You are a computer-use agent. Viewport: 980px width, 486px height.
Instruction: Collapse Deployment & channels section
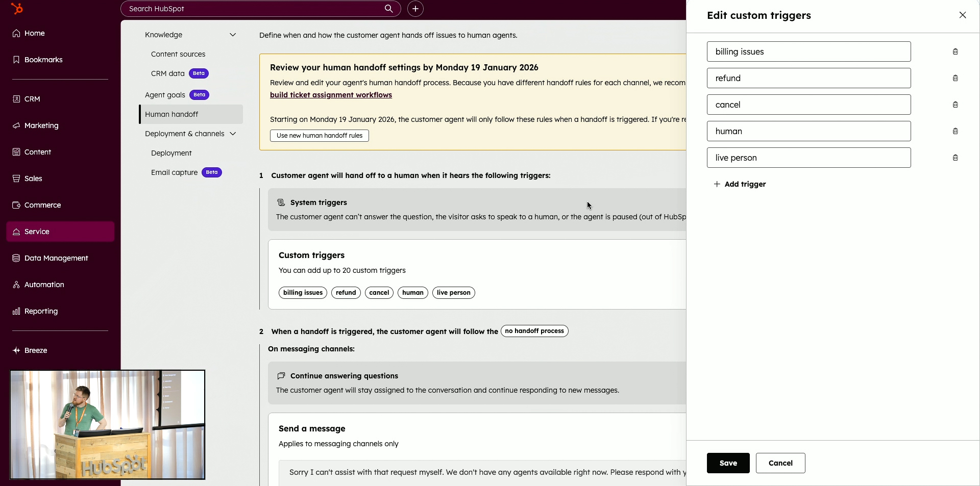(x=233, y=134)
